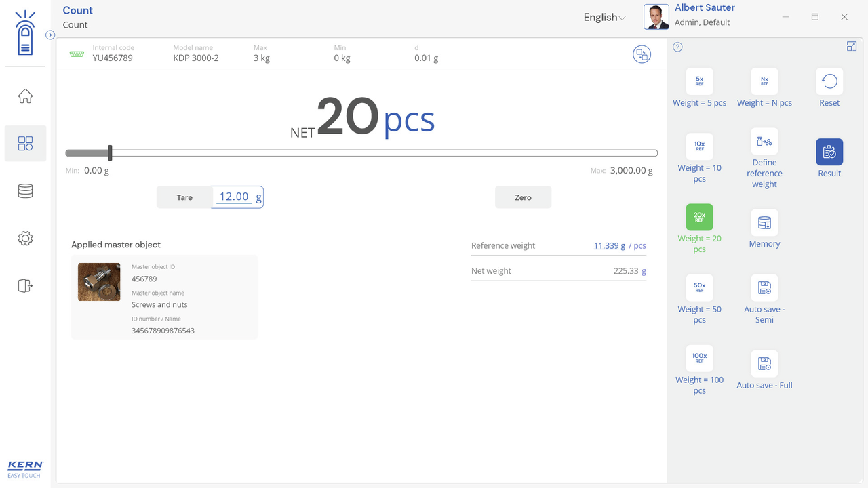Select the Weight = N pcs icon
This screenshot has width=868, height=488.
tap(764, 81)
